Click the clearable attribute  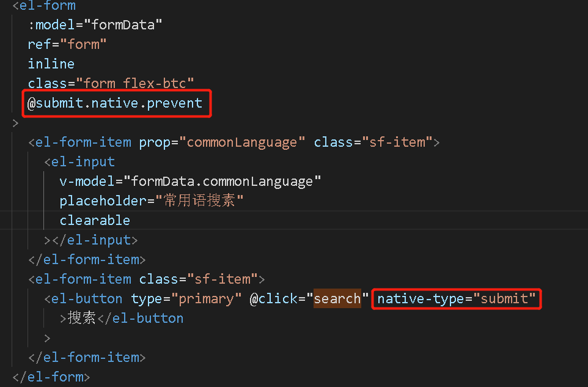[x=95, y=220]
